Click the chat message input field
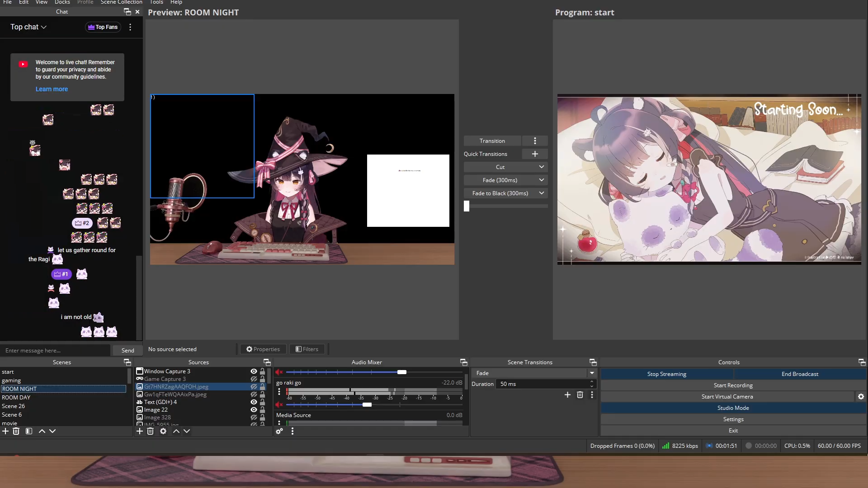 (x=54, y=351)
